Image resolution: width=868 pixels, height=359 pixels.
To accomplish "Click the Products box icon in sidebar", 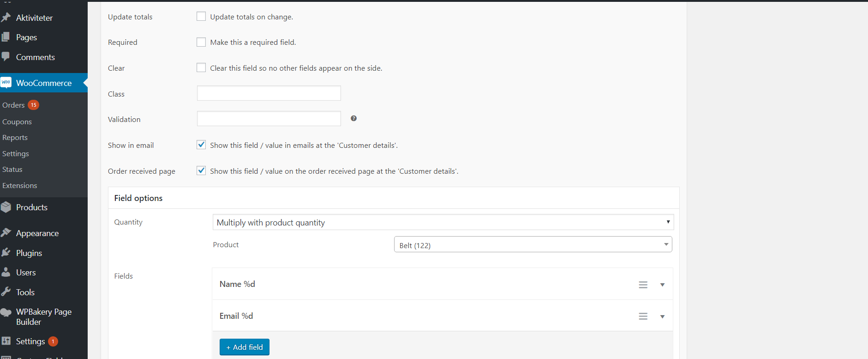I will [x=6, y=207].
